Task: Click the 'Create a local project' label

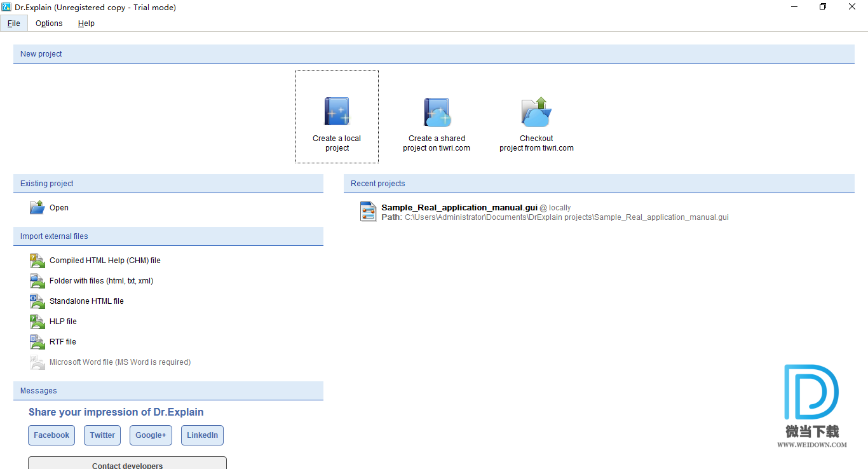Action: tap(337, 143)
